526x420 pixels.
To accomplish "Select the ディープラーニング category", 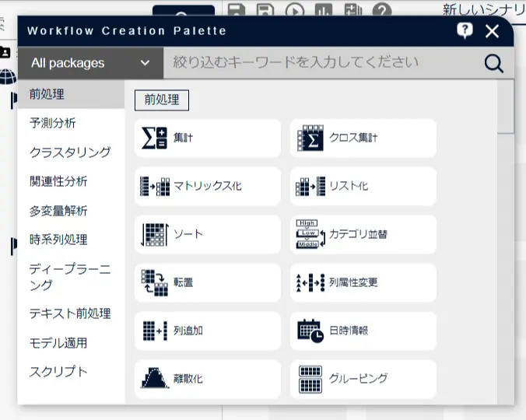I will [x=70, y=277].
